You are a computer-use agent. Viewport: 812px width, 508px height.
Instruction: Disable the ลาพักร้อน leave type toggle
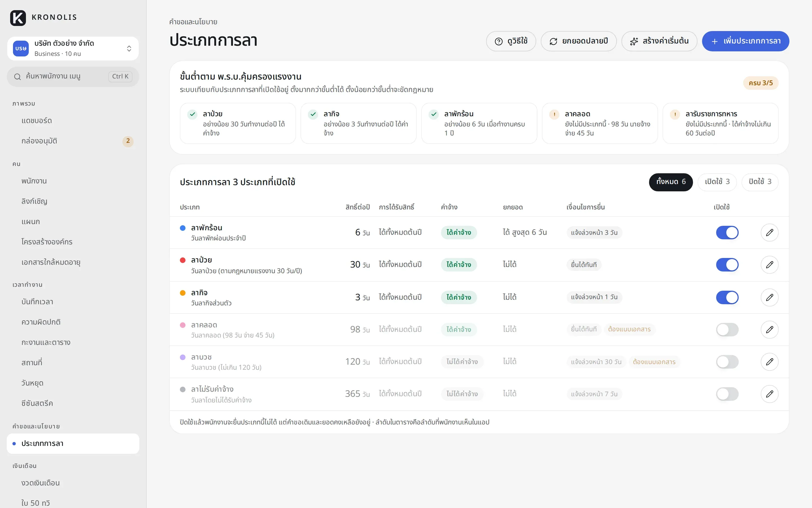[727, 233]
